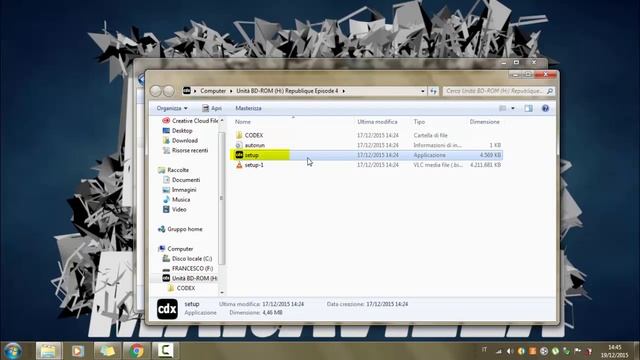Sort by the Dimensione column header

[x=484, y=122]
